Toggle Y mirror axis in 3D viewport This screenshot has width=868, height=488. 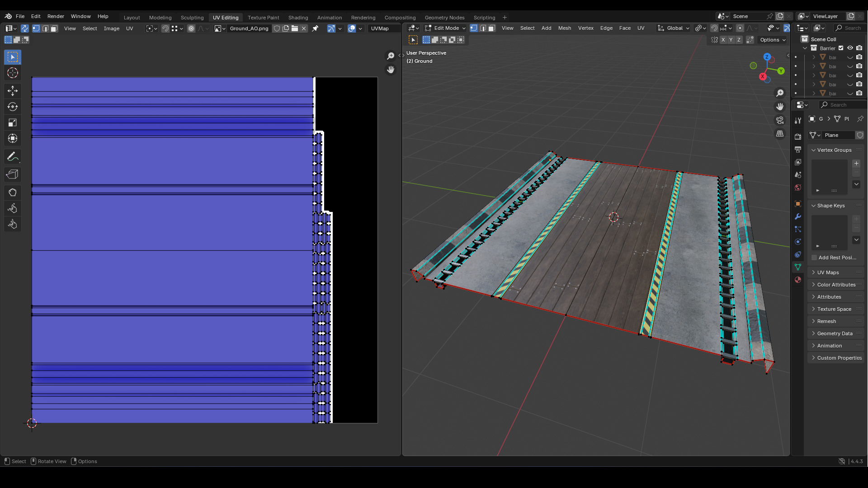coord(731,40)
